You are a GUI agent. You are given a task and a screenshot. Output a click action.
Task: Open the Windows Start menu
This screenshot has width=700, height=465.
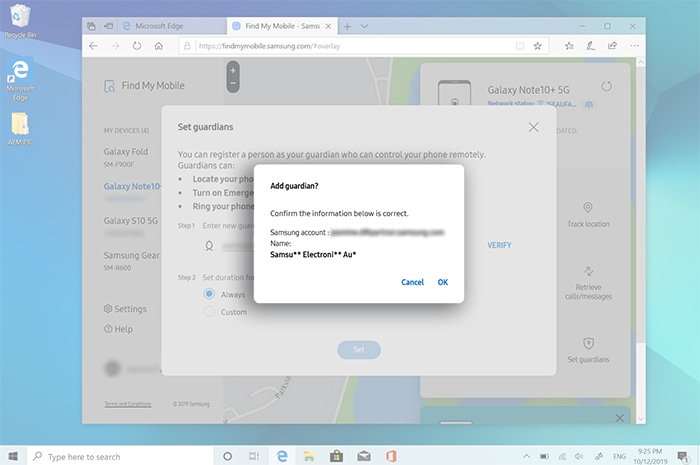pyautogui.click(x=13, y=456)
